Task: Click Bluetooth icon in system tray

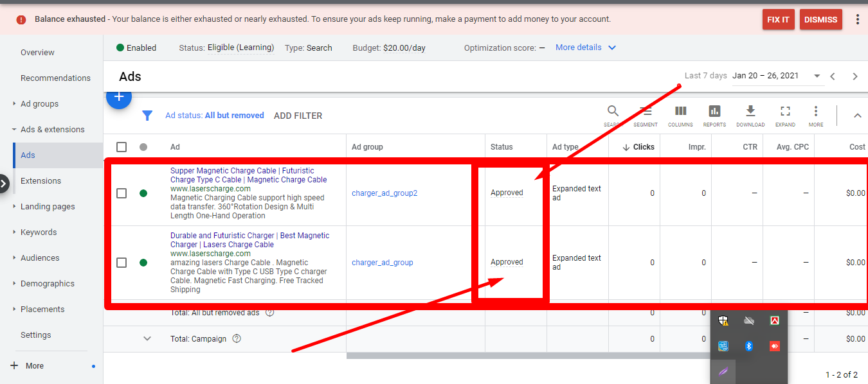Action: [x=748, y=346]
